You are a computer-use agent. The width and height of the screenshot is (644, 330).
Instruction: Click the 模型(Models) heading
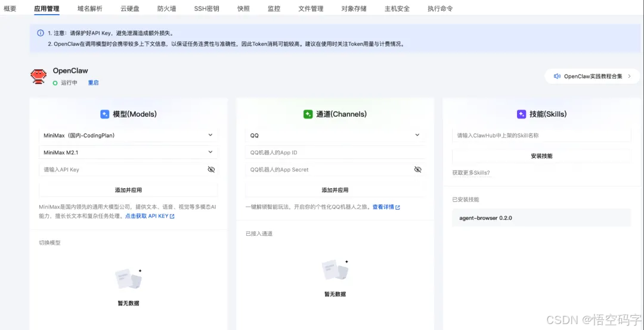coord(135,114)
